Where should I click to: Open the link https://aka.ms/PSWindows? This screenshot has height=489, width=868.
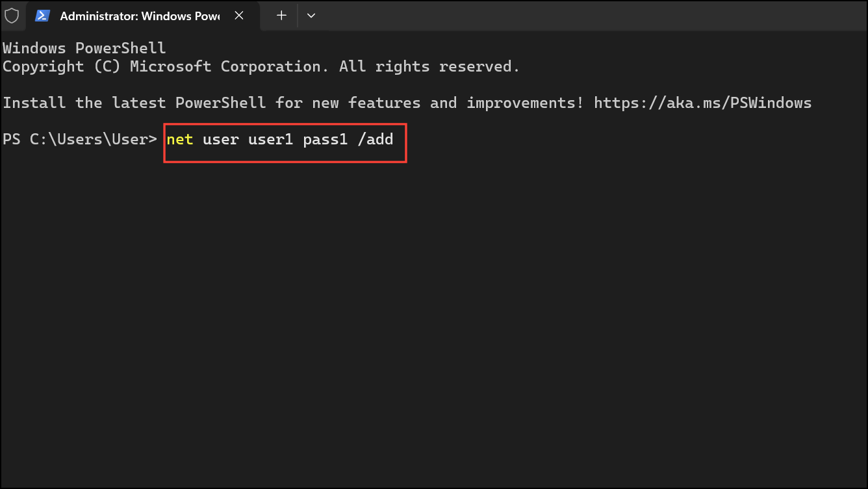tap(702, 102)
